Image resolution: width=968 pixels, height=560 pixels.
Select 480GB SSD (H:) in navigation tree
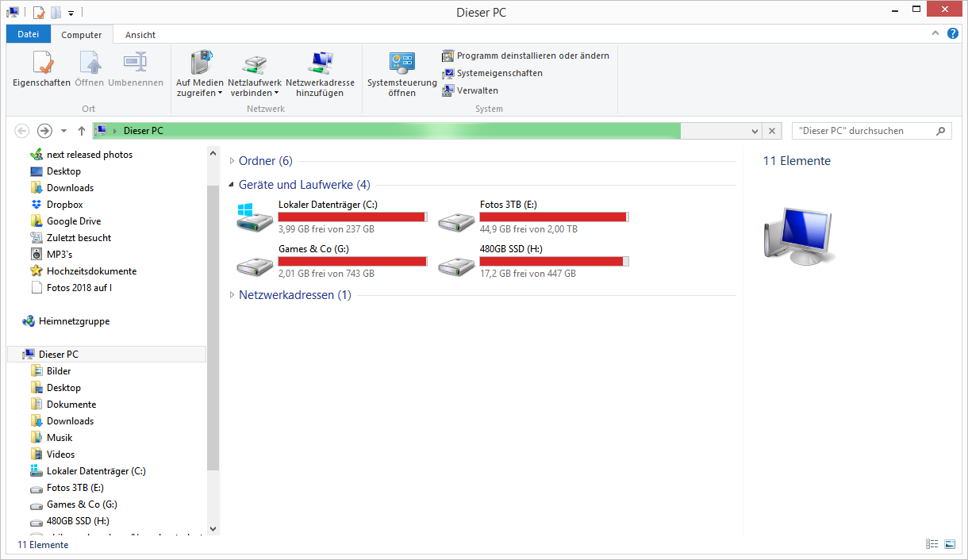click(78, 521)
